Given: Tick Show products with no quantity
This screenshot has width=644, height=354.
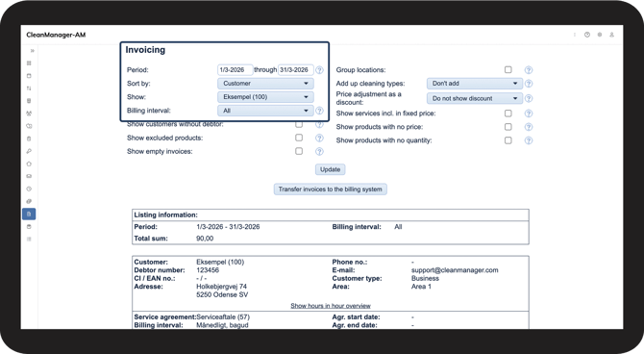Looking at the screenshot, I should coord(508,140).
